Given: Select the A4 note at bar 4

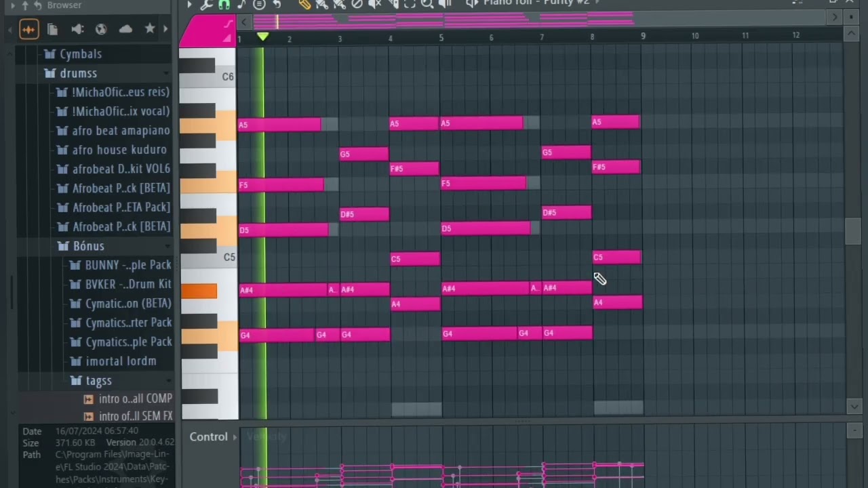Looking at the screenshot, I should pyautogui.click(x=415, y=304).
